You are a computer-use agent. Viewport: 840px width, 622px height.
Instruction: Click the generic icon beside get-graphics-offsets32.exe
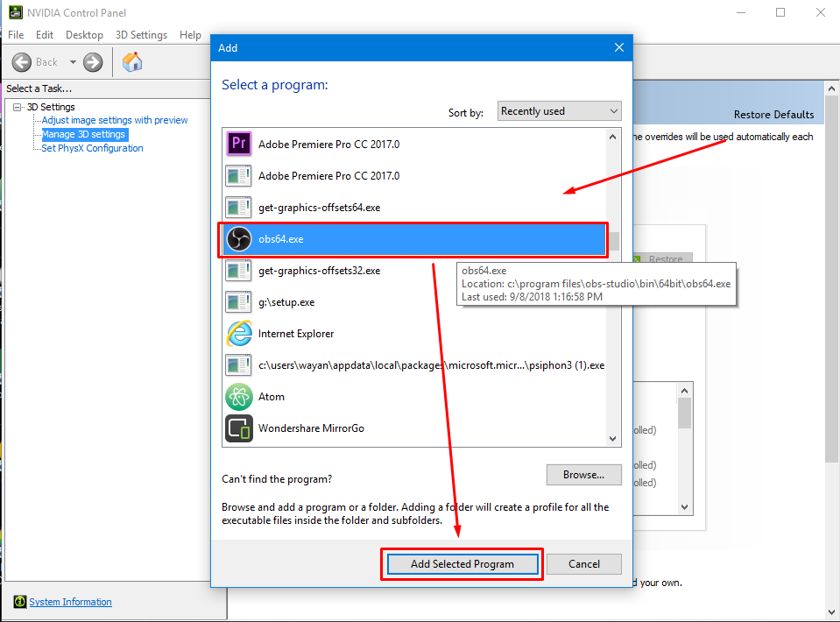point(239,271)
